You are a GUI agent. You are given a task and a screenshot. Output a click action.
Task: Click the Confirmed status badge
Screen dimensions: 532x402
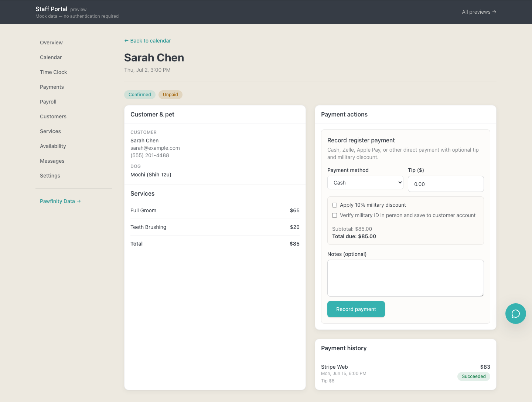[140, 95]
